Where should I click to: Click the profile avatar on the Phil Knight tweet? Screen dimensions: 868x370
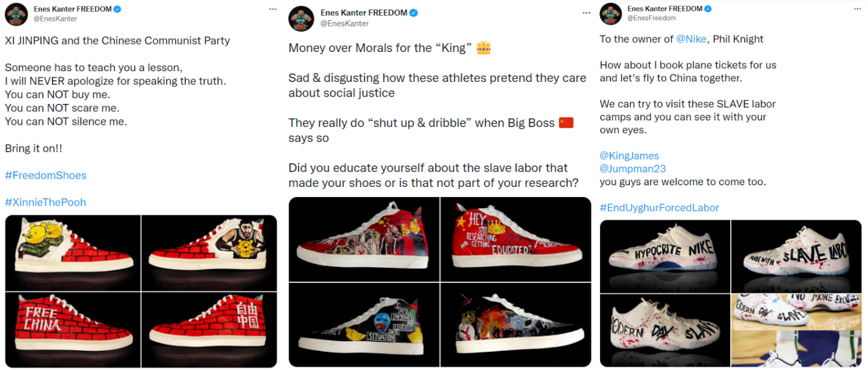click(611, 14)
